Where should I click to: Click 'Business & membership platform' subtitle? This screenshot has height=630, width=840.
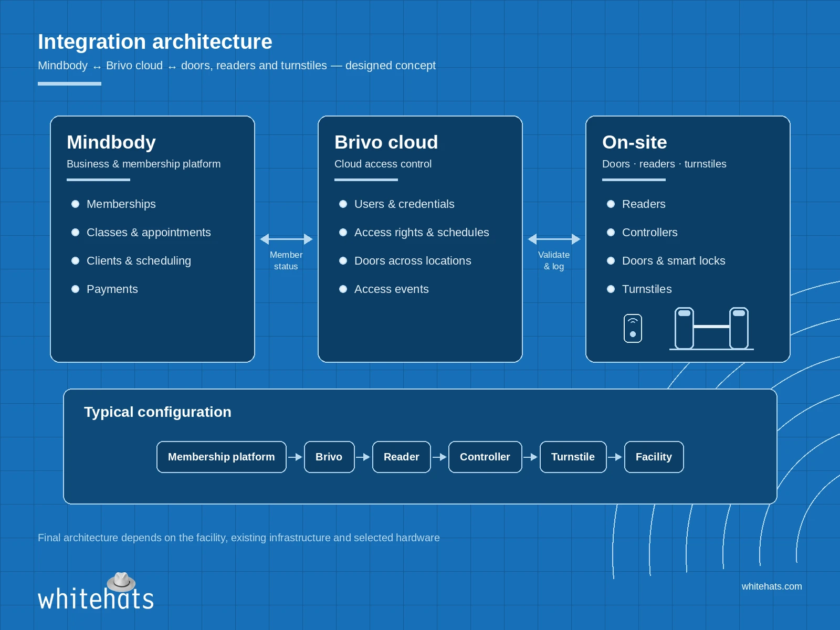[144, 164]
